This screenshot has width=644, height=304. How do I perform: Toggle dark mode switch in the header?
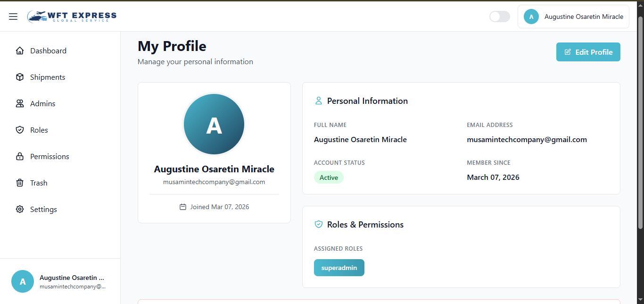tap(499, 16)
